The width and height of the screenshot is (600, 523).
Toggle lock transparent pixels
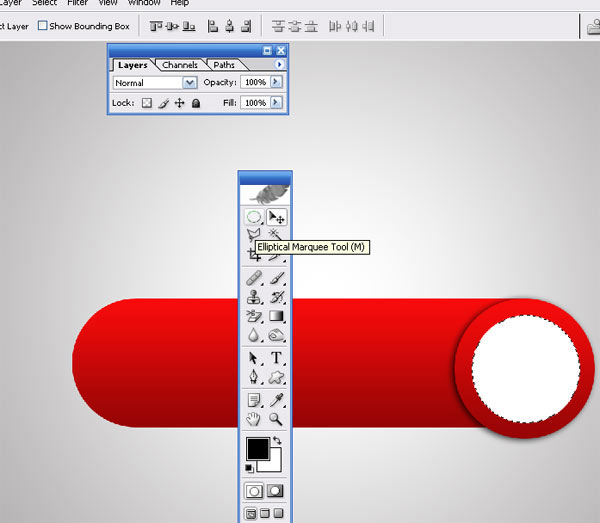pos(146,103)
